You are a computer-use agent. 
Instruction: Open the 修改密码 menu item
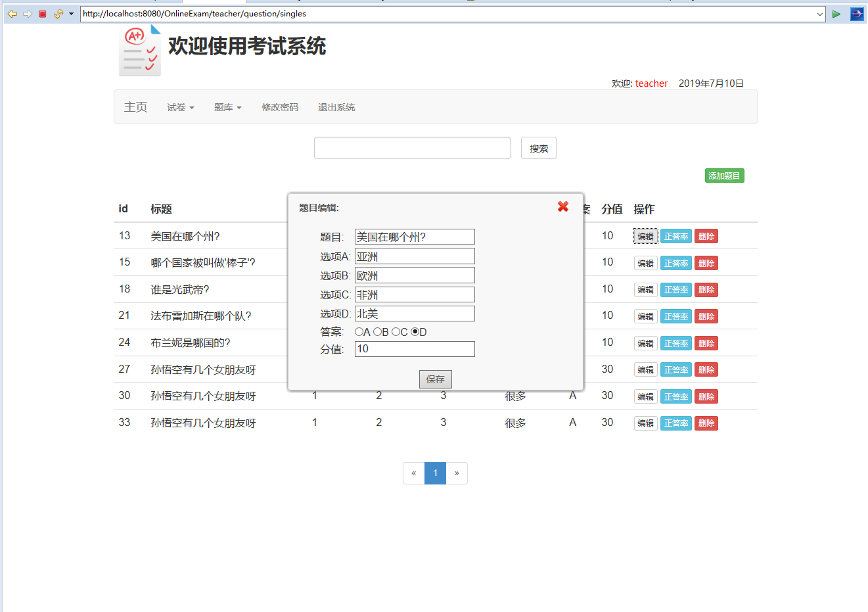[x=280, y=107]
